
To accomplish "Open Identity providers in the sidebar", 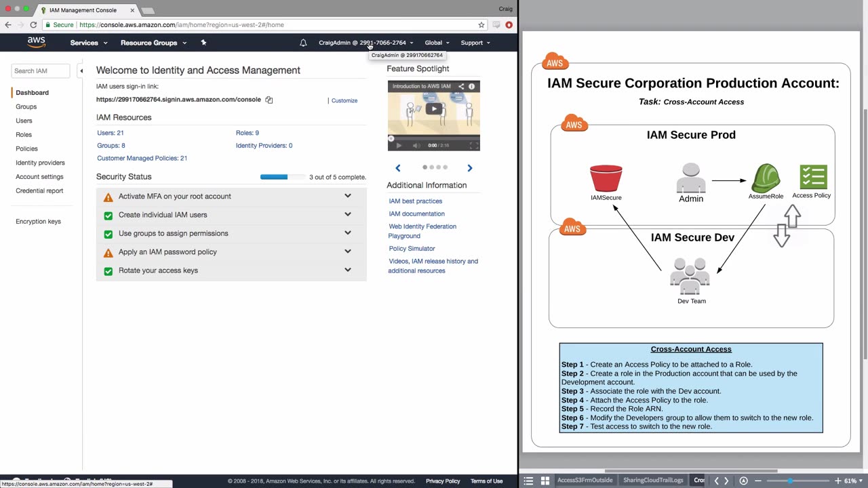I will pyautogui.click(x=40, y=163).
